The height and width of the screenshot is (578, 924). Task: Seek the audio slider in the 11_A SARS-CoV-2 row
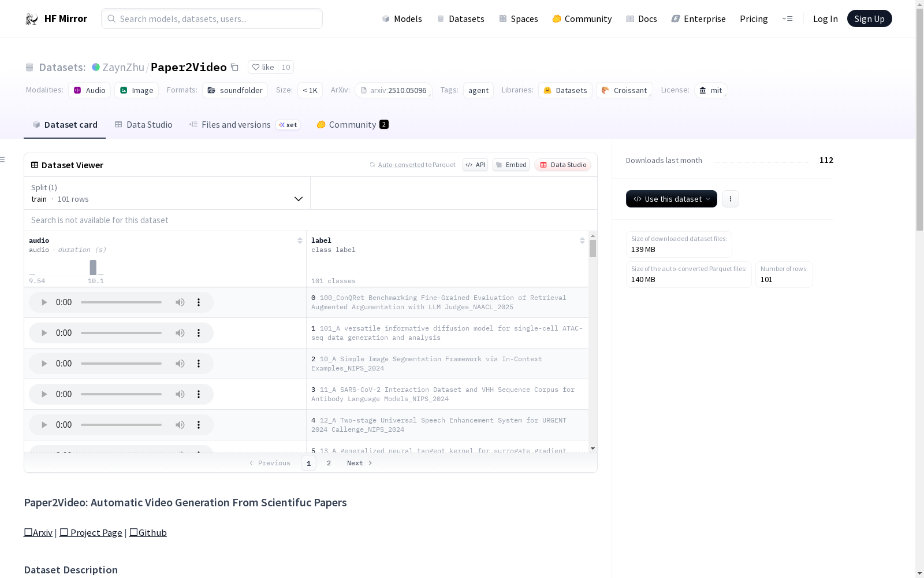coord(121,394)
